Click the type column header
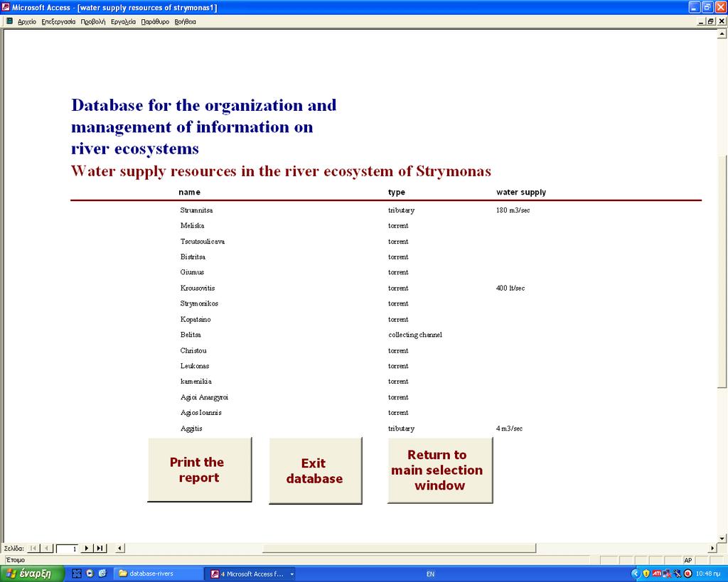This screenshot has height=582, width=728. point(397,192)
